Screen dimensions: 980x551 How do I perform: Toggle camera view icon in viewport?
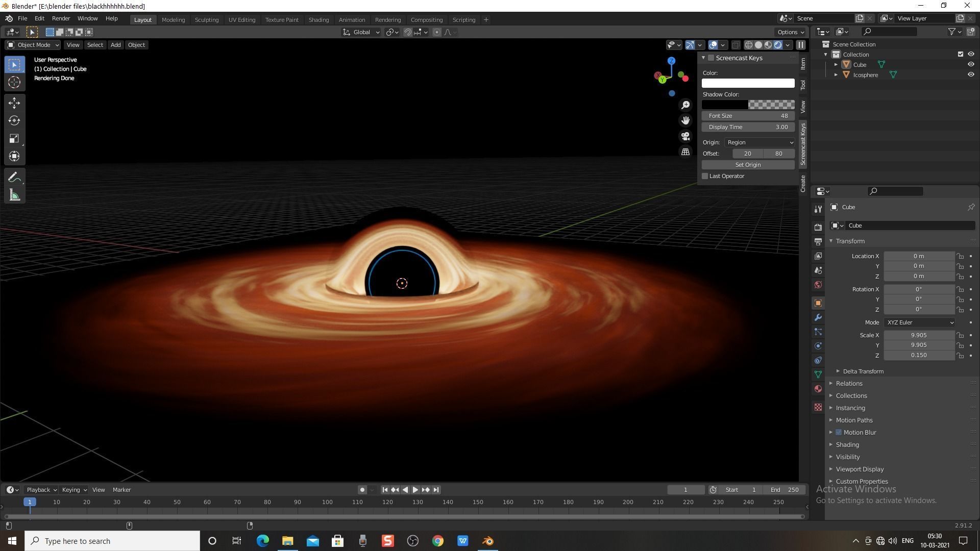point(685,136)
